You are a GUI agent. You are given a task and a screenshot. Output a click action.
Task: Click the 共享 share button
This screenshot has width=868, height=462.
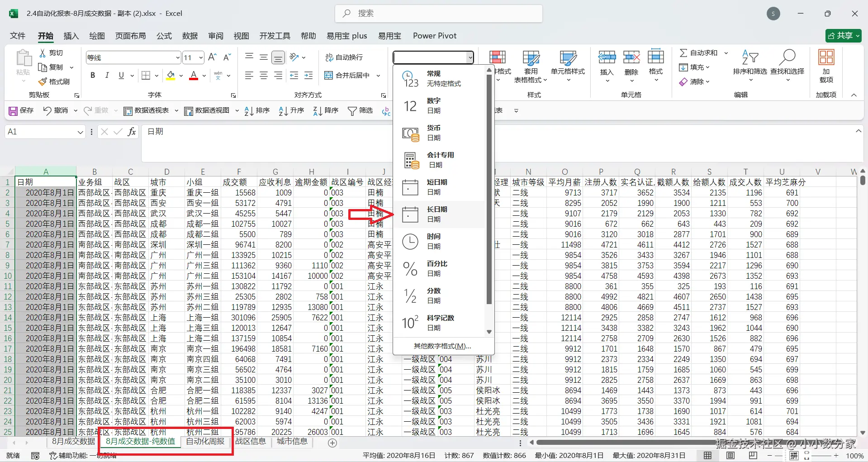coord(843,36)
